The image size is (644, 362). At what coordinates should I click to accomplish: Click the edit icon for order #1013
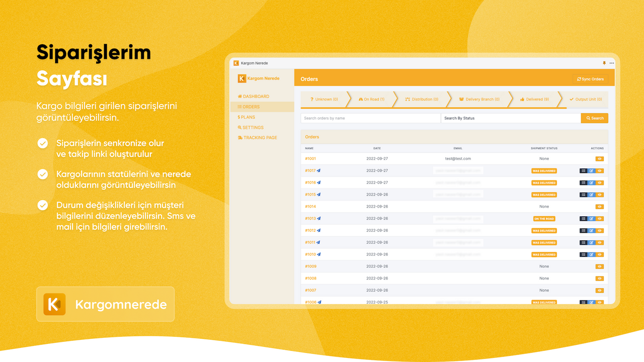(x=592, y=219)
